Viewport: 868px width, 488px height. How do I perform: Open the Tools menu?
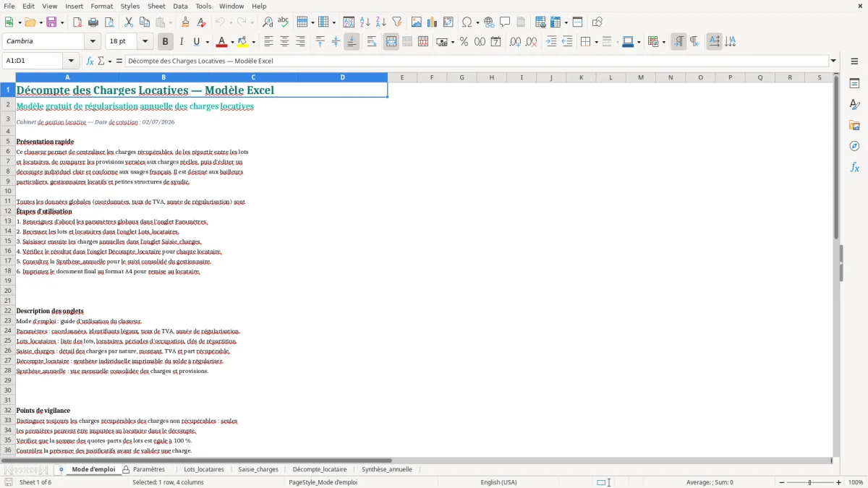point(203,6)
